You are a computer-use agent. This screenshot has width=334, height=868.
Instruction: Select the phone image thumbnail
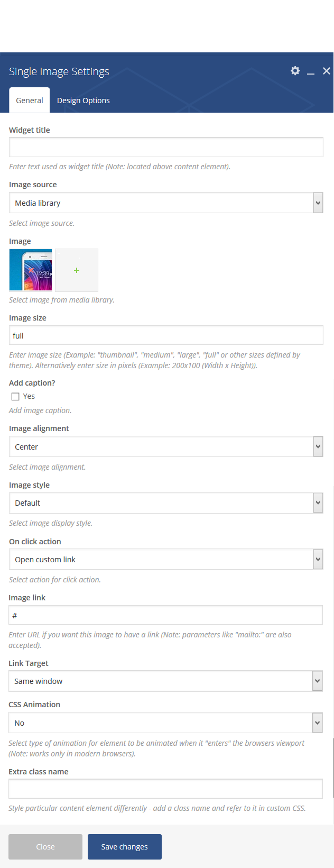tap(31, 270)
